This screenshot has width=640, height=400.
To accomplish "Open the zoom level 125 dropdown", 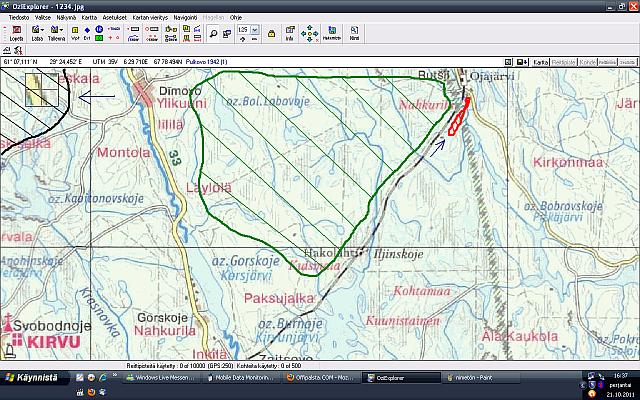I will (255, 30).
